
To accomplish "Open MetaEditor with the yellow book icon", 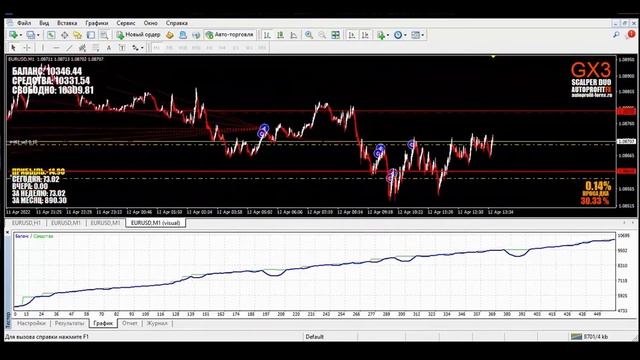I will tap(170, 35).
